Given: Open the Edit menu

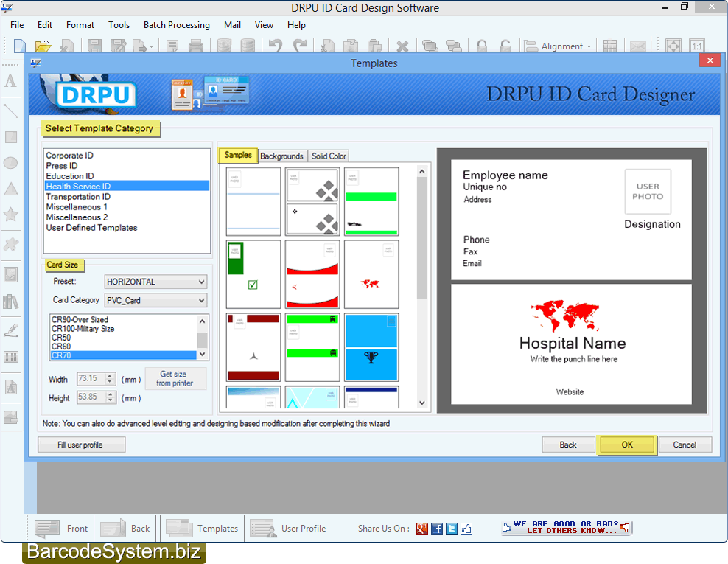Looking at the screenshot, I should click(44, 24).
